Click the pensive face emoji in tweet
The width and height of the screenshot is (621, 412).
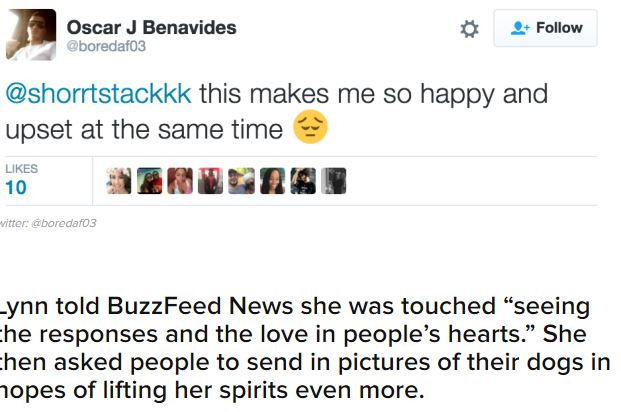click(311, 129)
